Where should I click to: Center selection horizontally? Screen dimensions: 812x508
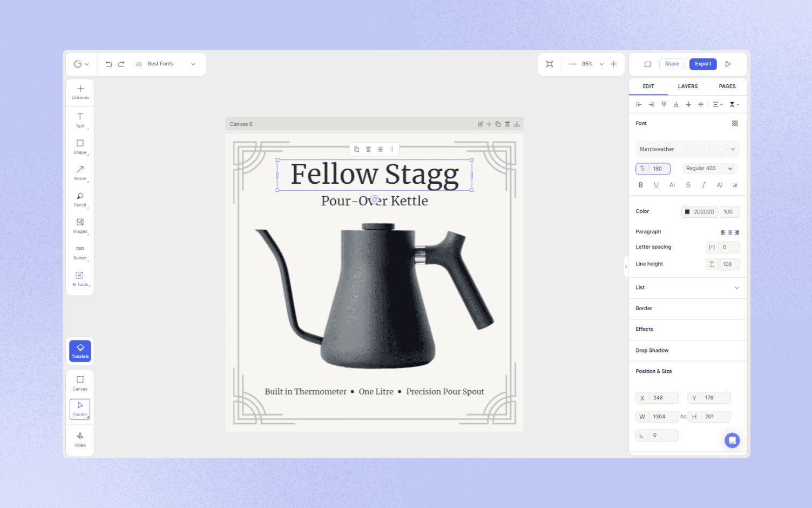[701, 104]
